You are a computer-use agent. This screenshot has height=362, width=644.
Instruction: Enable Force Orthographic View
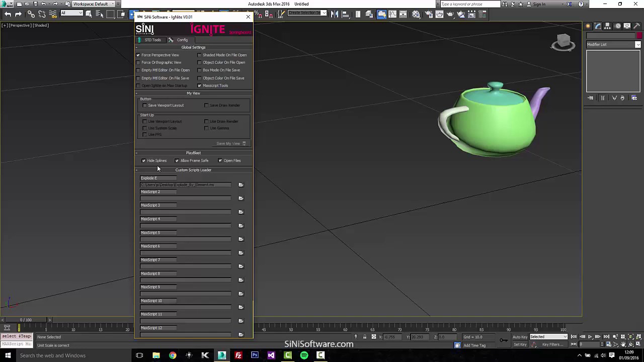coord(138,63)
